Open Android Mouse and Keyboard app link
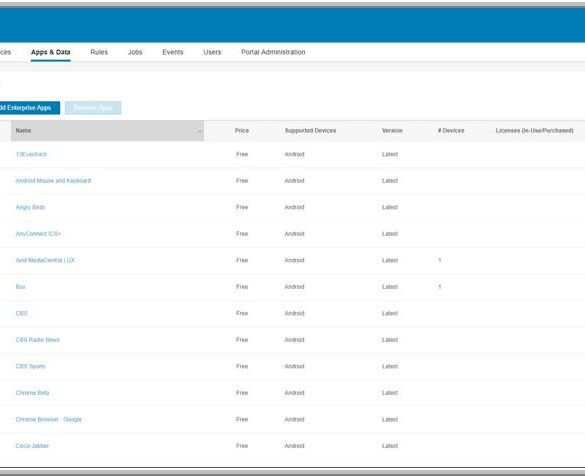585x476 pixels. point(53,181)
